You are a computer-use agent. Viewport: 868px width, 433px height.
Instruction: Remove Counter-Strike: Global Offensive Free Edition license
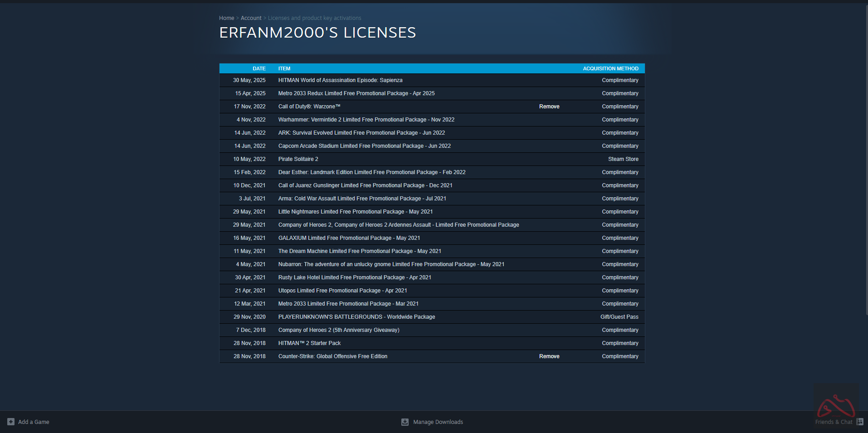[x=549, y=356]
